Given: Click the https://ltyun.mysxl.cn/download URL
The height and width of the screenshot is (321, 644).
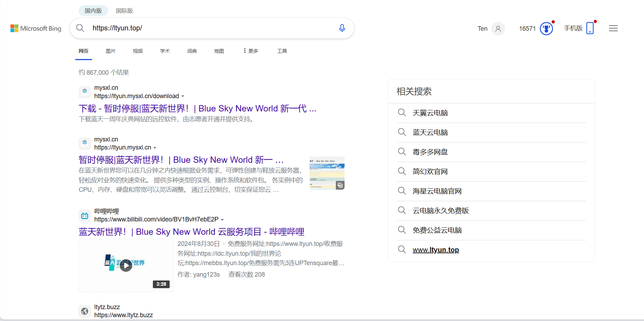Looking at the screenshot, I should click(x=136, y=96).
